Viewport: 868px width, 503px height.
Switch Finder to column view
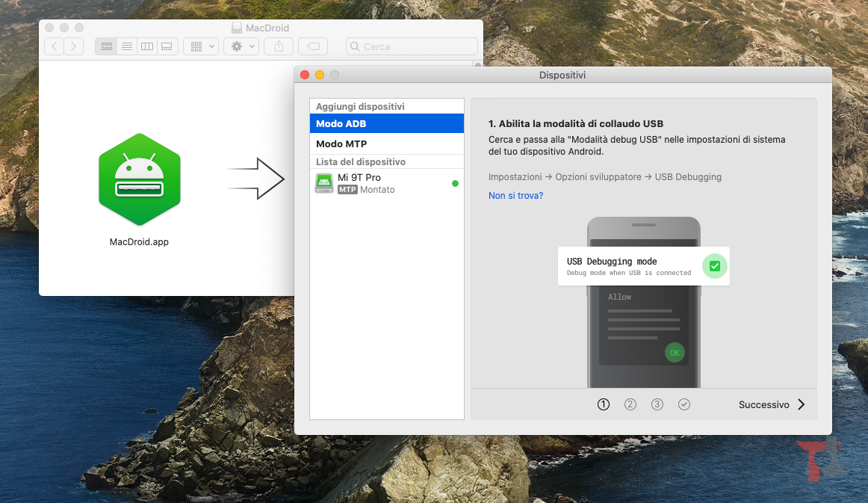(146, 46)
